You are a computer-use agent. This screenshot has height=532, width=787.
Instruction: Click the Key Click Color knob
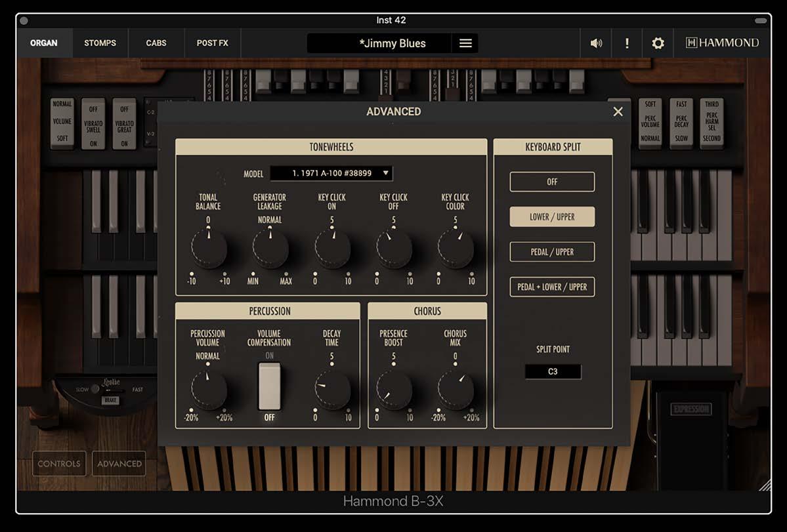tap(456, 248)
